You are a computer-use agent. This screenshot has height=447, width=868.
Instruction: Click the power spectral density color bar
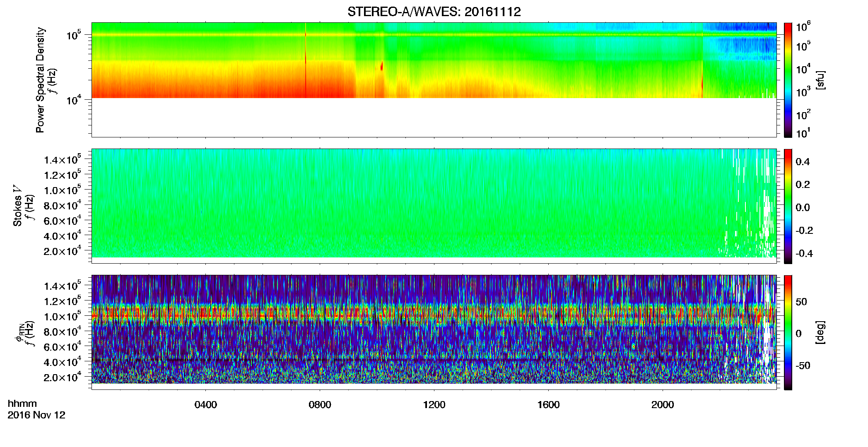pyautogui.click(x=788, y=80)
